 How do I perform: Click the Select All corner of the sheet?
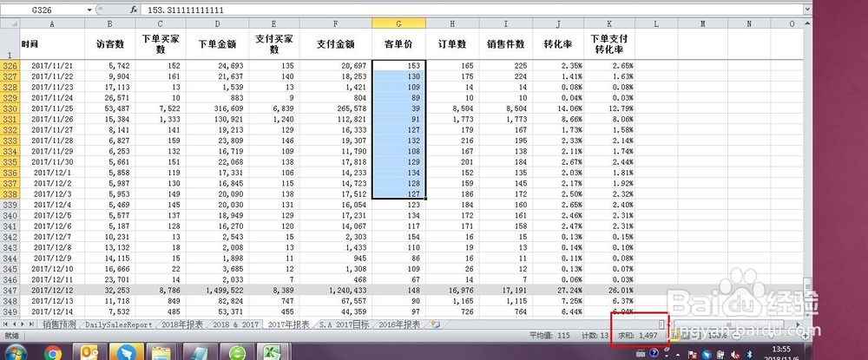click(x=10, y=23)
